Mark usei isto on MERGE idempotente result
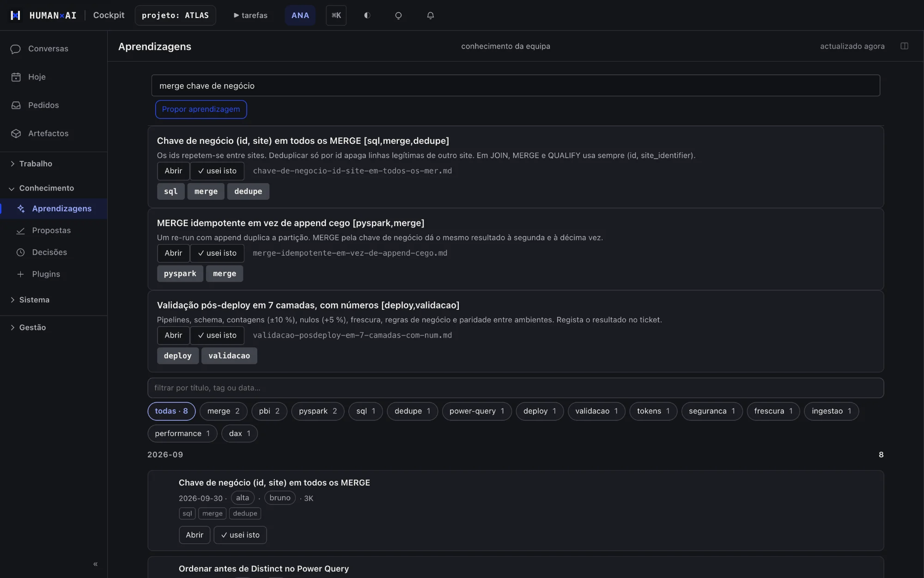 point(217,253)
